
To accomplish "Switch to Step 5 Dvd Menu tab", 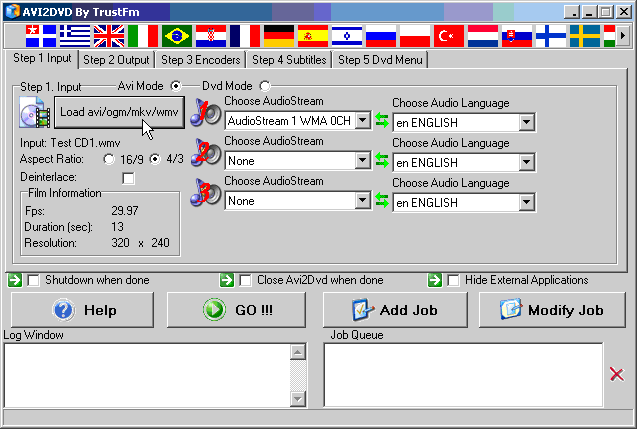I will [x=380, y=60].
